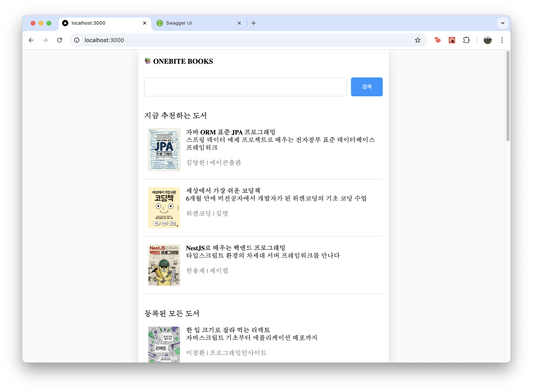The image size is (533, 392).
Task: Click author line 한용재 | 제이펍
Action: [x=207, y=271]
